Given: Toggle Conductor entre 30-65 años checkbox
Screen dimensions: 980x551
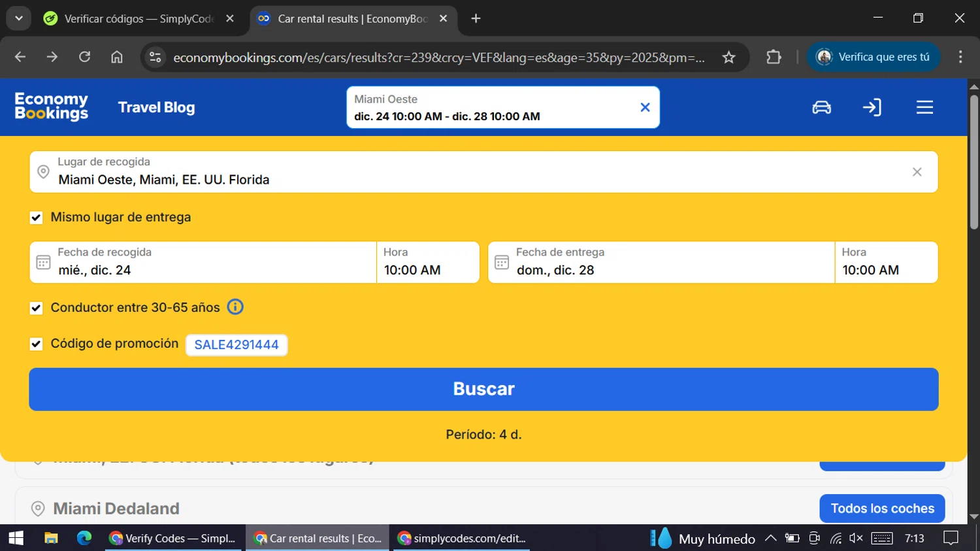Looking at the screenshot, I should pos(37,308).
